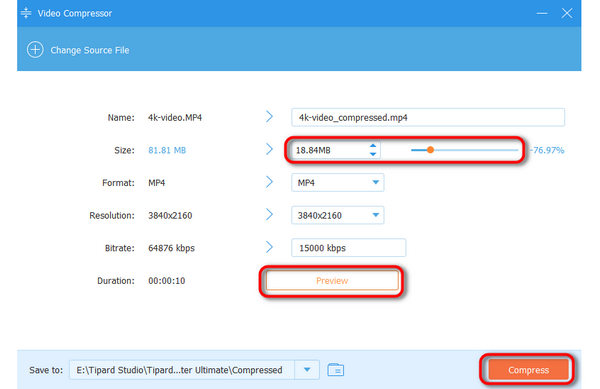The height and width of the screenshot is (389, 600).
Task: Click the arrow beside the Format row
Action: tap(269, 182)
